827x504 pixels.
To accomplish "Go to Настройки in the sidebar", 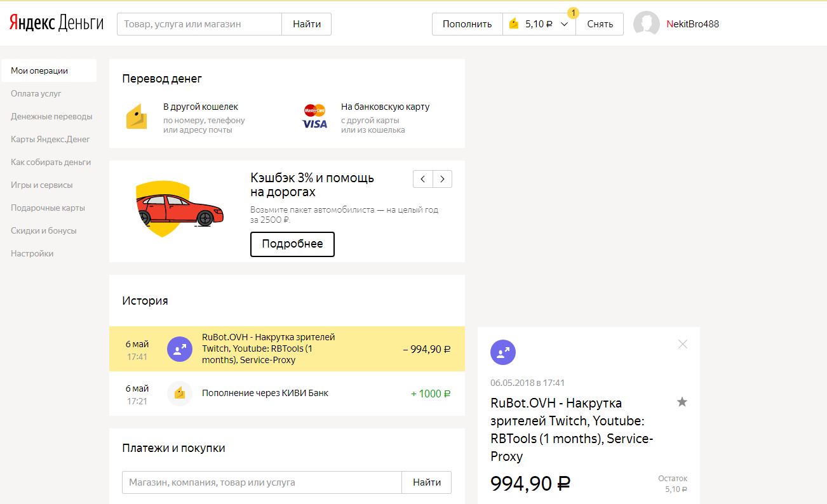I will pyautogui.click(x=32, y=254).
